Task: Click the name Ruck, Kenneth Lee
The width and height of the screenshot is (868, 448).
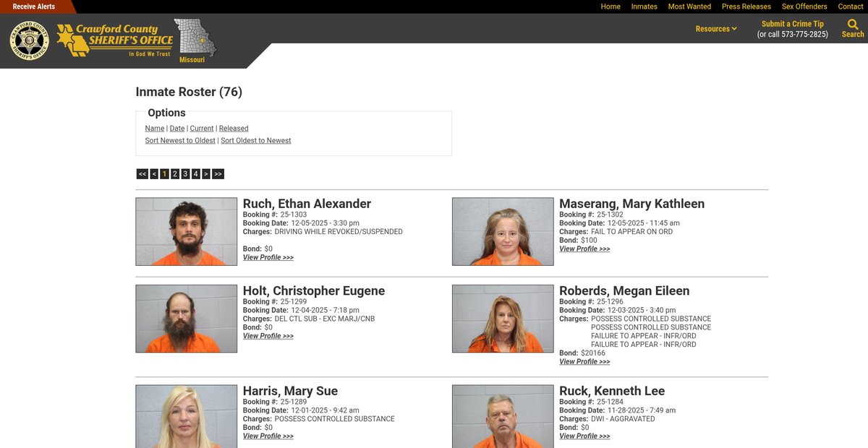Action: point(612,391)
